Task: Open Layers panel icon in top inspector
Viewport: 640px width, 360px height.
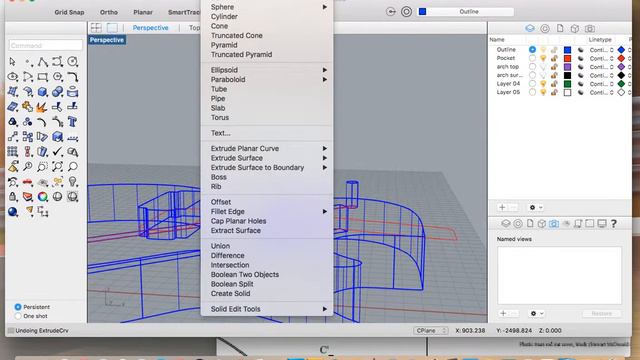Action: (530, 28)
